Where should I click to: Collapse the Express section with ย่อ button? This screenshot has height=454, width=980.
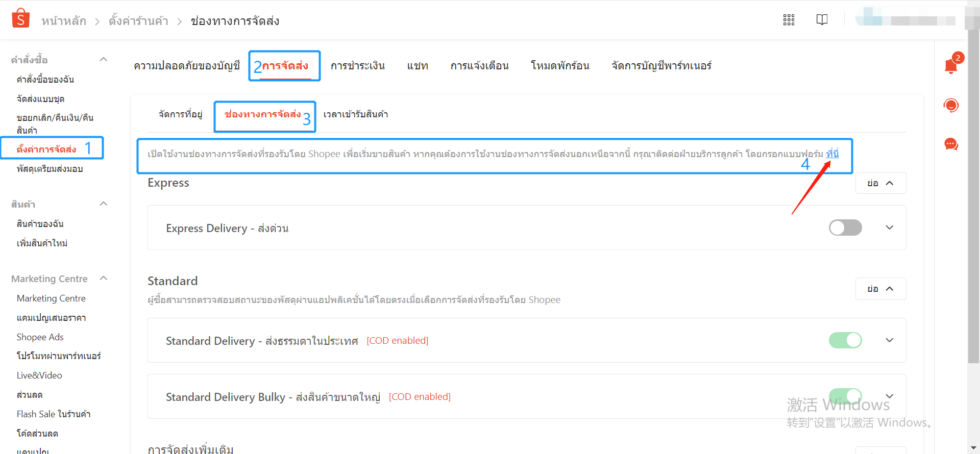880,183
